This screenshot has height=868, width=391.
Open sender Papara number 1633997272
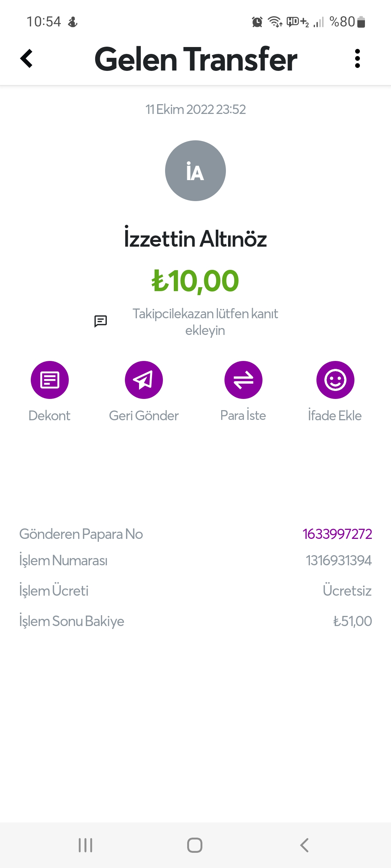pos(337,534)
